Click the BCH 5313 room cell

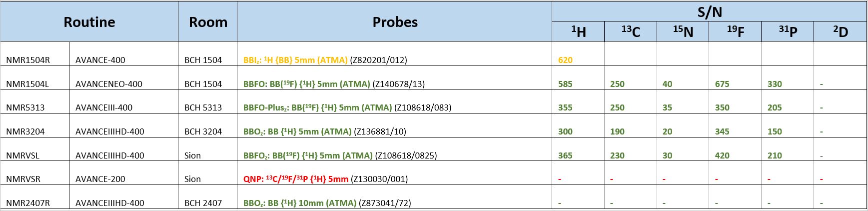pos(203,107)
